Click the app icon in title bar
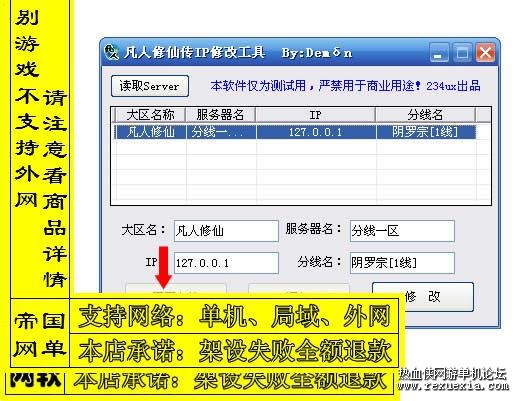Screen dimensions: 517x401 111,52
